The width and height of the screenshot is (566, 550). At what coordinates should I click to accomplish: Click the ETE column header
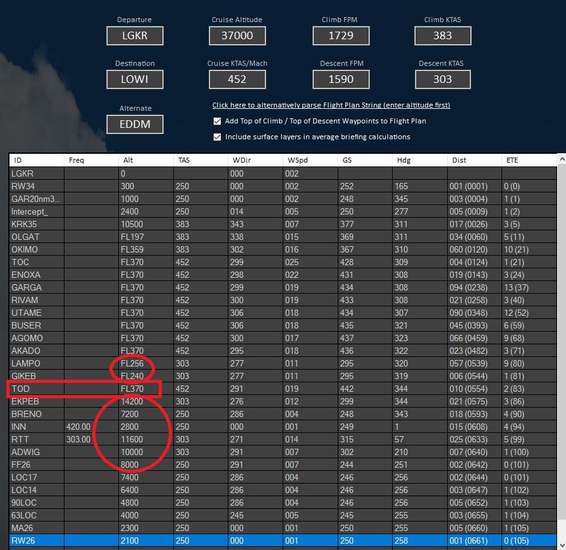point(529,160)
